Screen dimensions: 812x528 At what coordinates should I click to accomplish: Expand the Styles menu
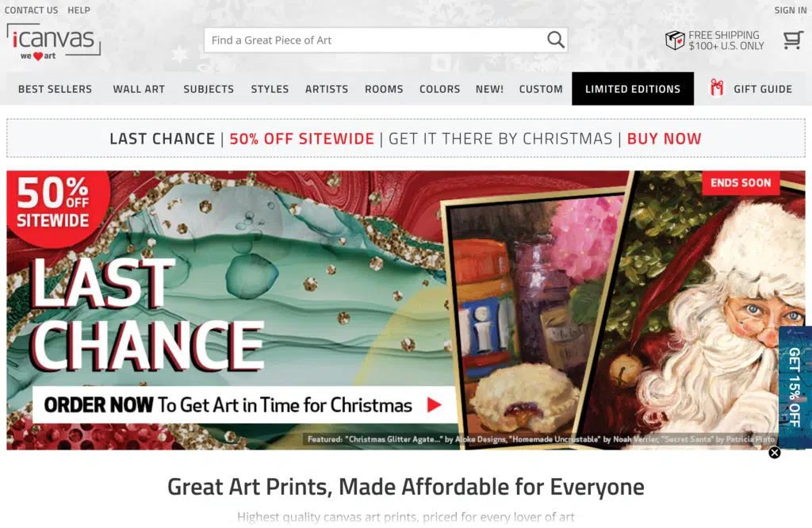[x=270, y=89]
